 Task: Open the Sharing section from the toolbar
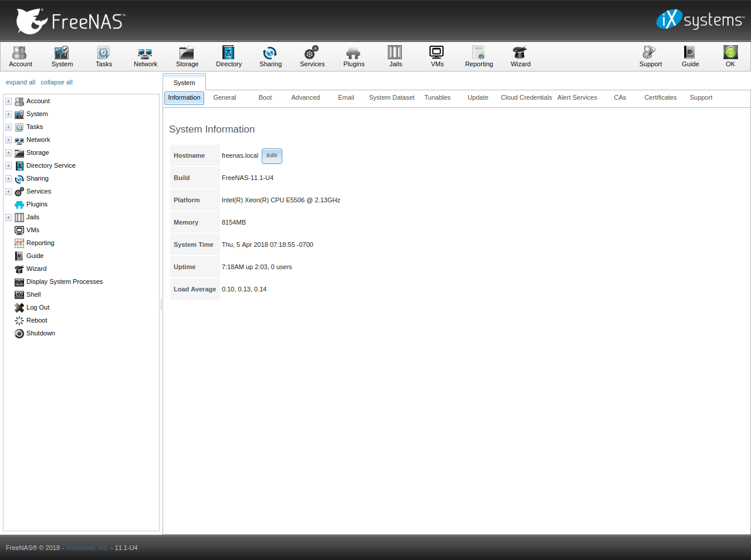[270, 56]
